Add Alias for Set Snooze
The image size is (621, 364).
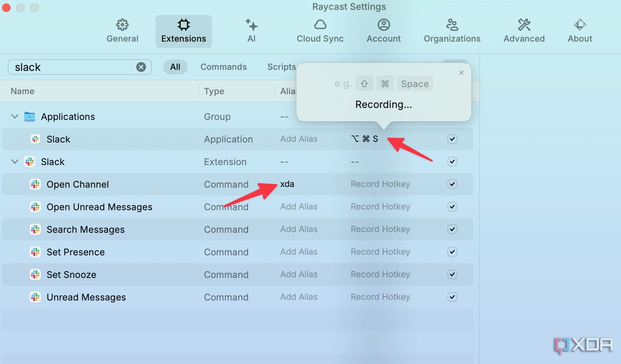click(299, 274)
